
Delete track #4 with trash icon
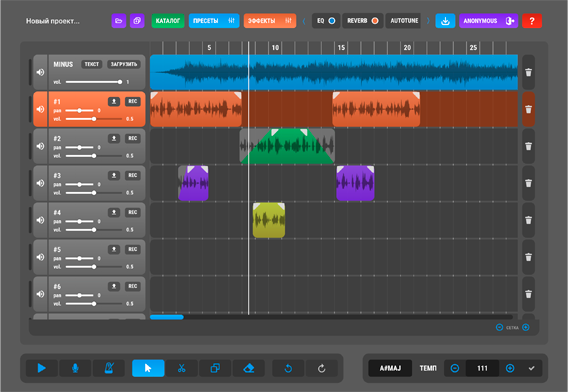(529, 220)
